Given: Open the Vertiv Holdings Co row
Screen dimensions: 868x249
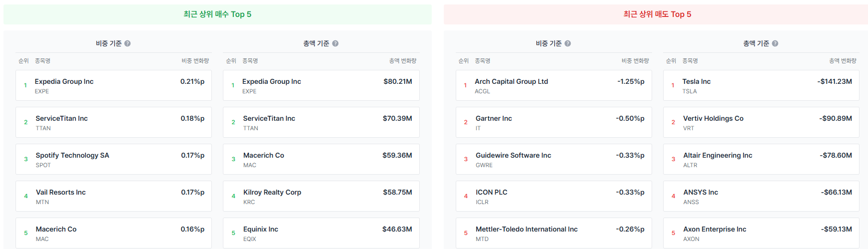Looking at the screenshot, I should point(761,122).
